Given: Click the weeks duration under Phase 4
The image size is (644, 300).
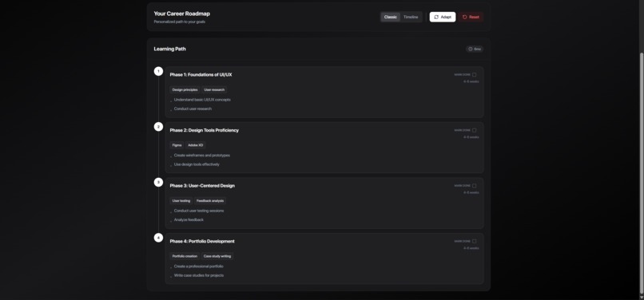Looking at the screenshot, I should 471,248.
